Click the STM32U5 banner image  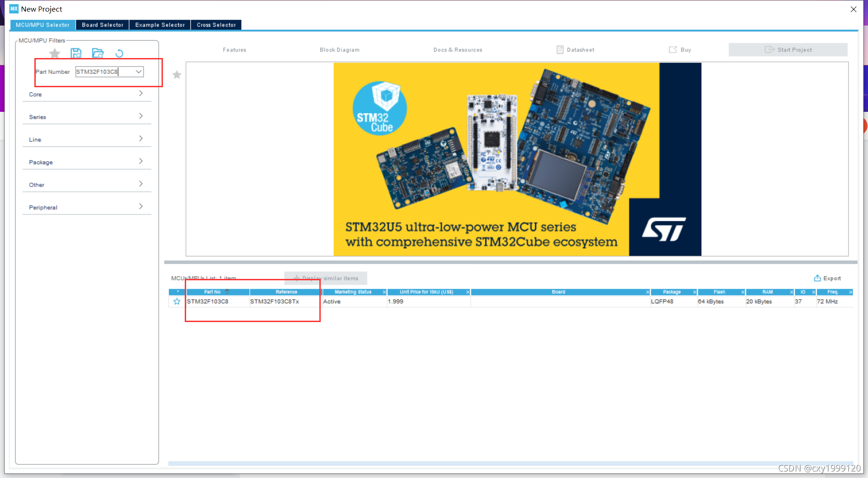(518, 159)
